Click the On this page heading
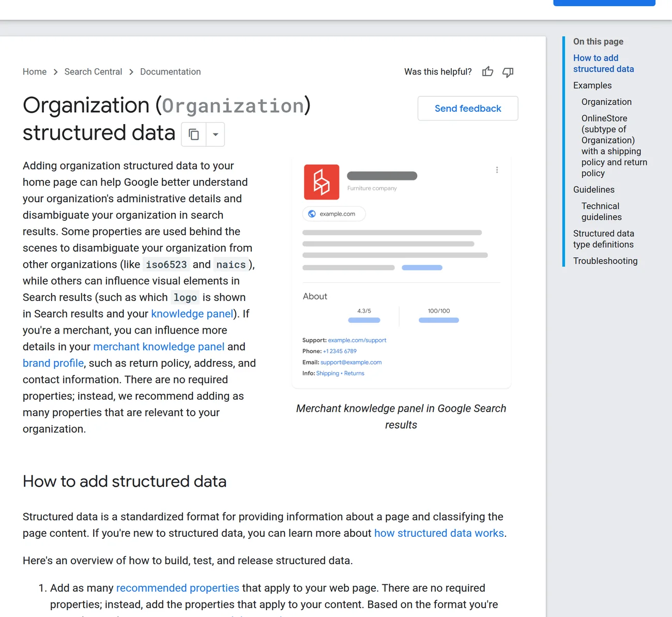The height and width of the screenshot is (617, 672). pos(598,41)
